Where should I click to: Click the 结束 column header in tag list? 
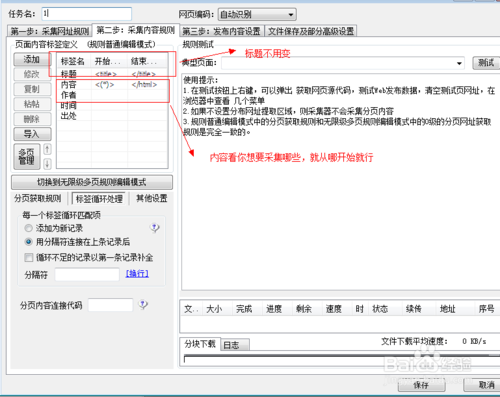pos(147,61)
